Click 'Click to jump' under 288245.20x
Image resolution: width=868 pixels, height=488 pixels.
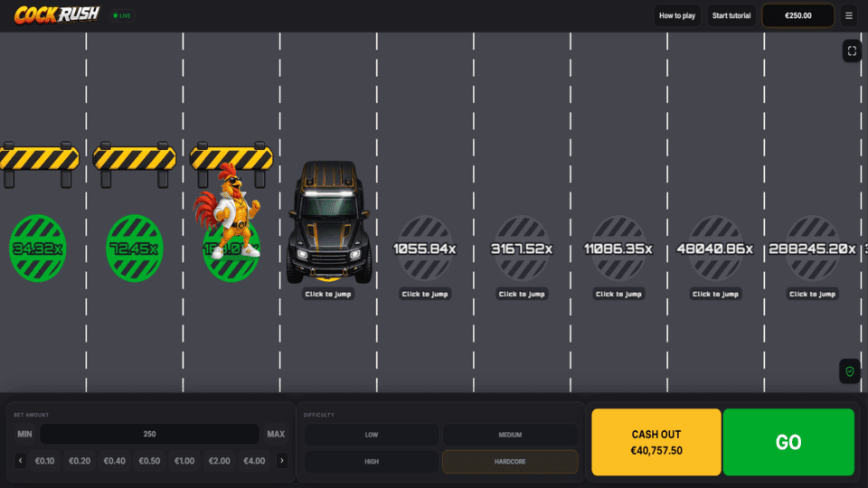click(x=812, y=294)
